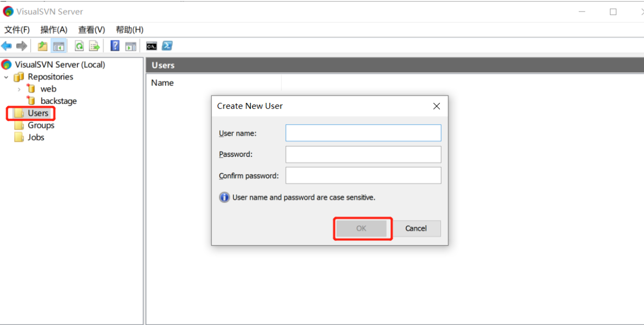Click the Repositories database icon in tree

19,77
